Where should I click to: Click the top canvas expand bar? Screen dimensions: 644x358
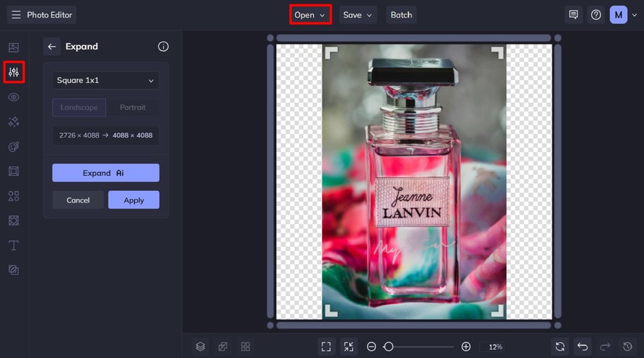[x=413, y=38]
